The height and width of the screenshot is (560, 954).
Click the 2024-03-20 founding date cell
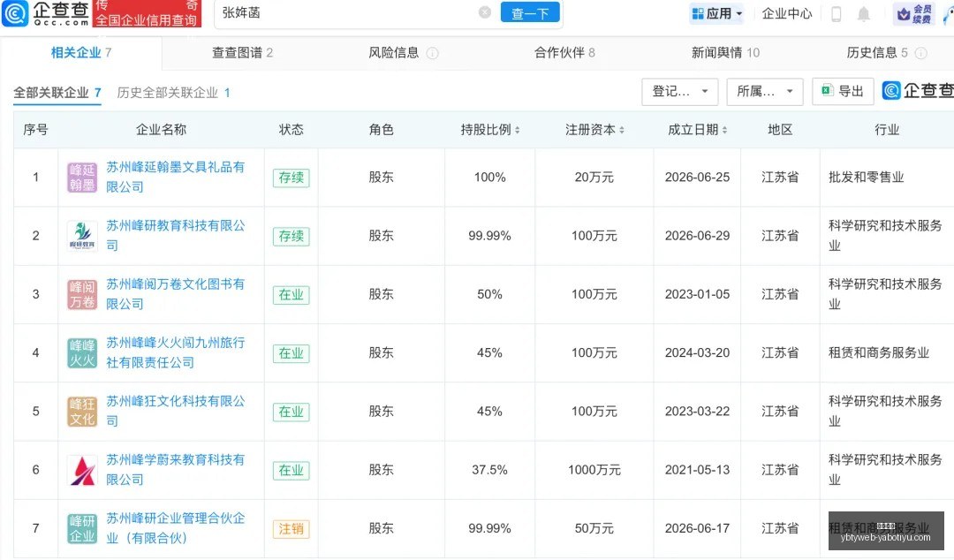coord(697,352)
